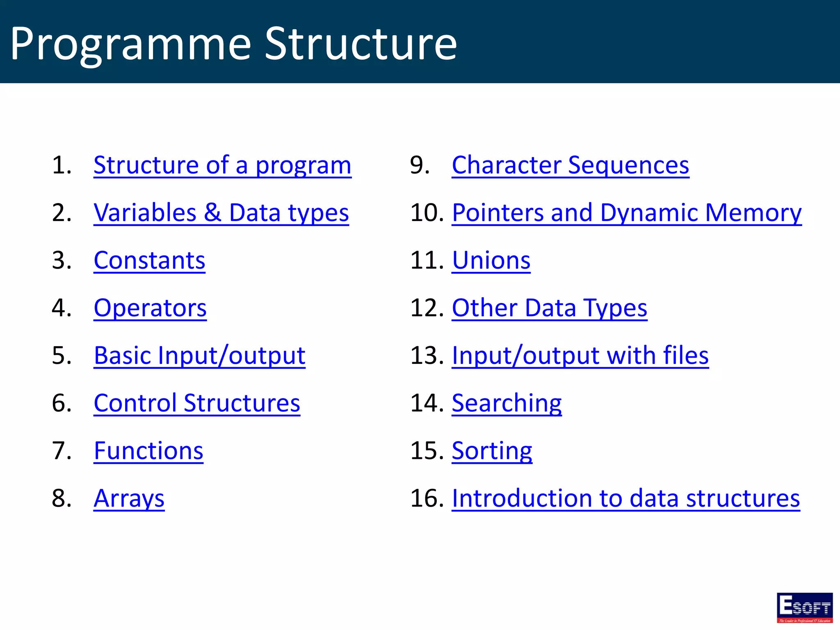This screenshot has height=630, width=840.
Task: Click Pointers and Dynamic Memory link
Action: [x=626, y=213]
